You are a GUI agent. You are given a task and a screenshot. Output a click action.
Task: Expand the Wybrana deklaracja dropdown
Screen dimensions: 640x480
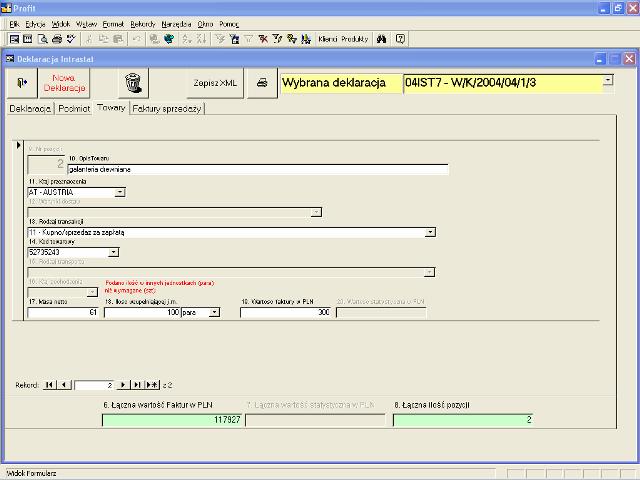pyautogui.click(x=608, y=80)
